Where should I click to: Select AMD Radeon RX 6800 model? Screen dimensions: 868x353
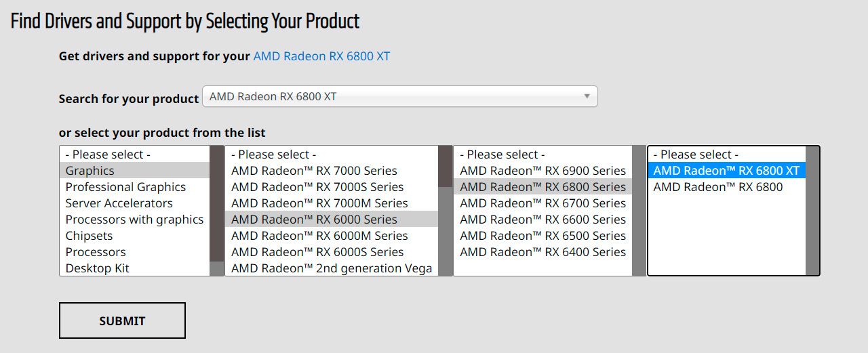click(x=717, y=187)
